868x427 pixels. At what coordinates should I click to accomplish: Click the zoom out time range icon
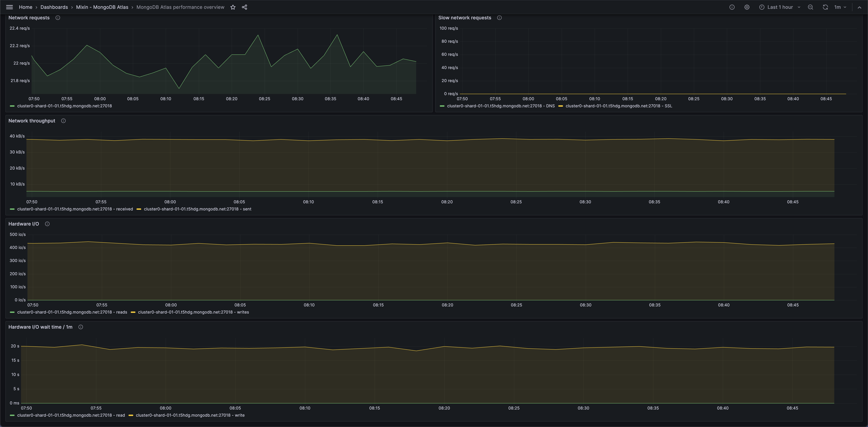pos(810,7)
